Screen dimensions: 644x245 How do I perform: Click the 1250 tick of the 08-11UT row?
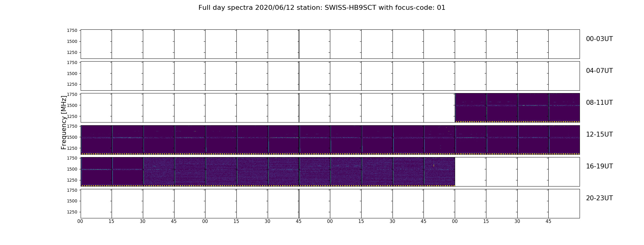(x=72, y=116)
